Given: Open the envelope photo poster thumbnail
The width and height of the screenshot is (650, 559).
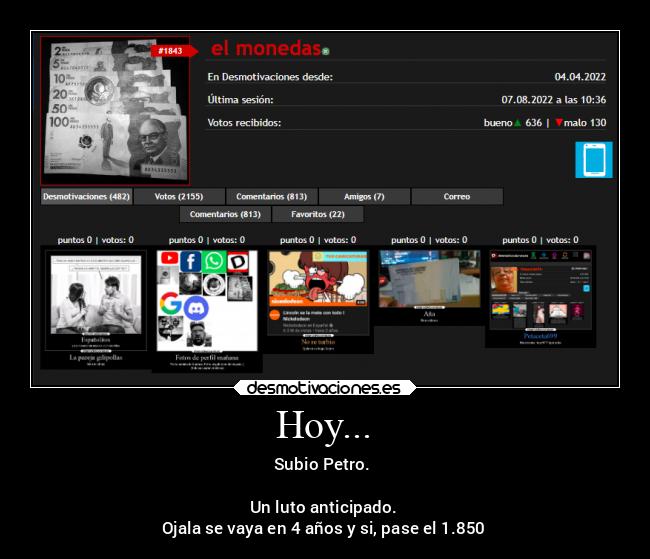Looking at the screenshot, I should (x=429, y=285).
